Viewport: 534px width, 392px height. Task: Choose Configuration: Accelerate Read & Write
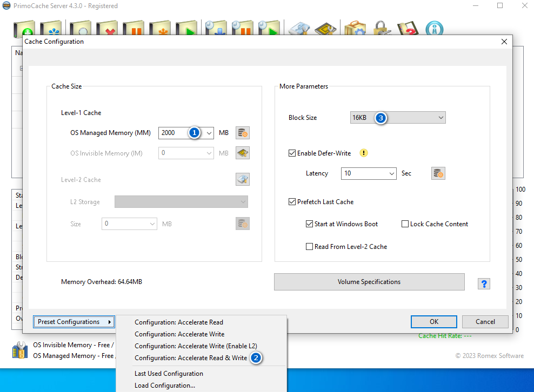[x=191, y=358]
